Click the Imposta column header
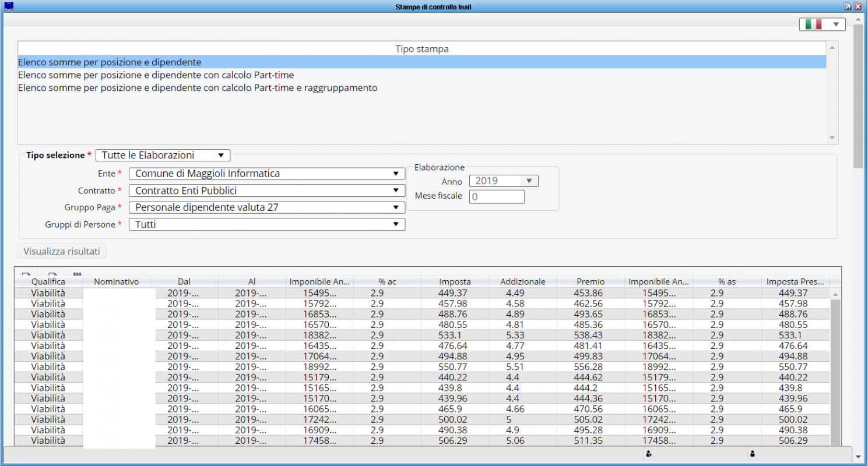This screenshot has width=868, height=466. coord(455,282)
